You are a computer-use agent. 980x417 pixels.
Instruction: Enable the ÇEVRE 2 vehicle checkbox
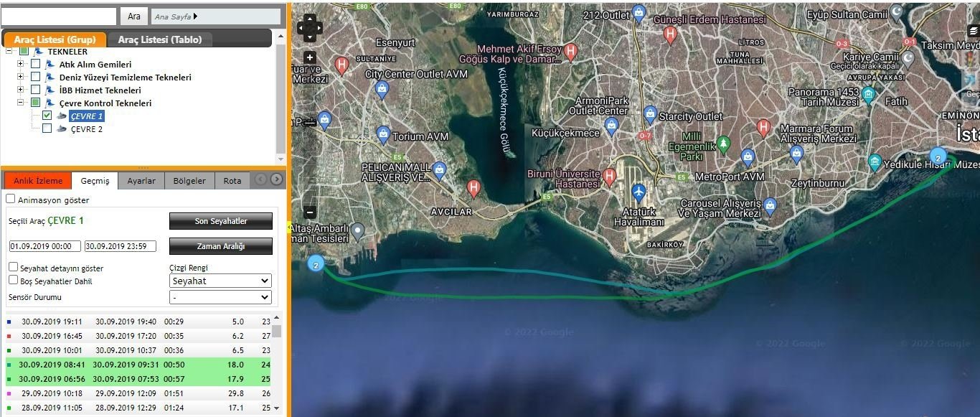[47, 128]
